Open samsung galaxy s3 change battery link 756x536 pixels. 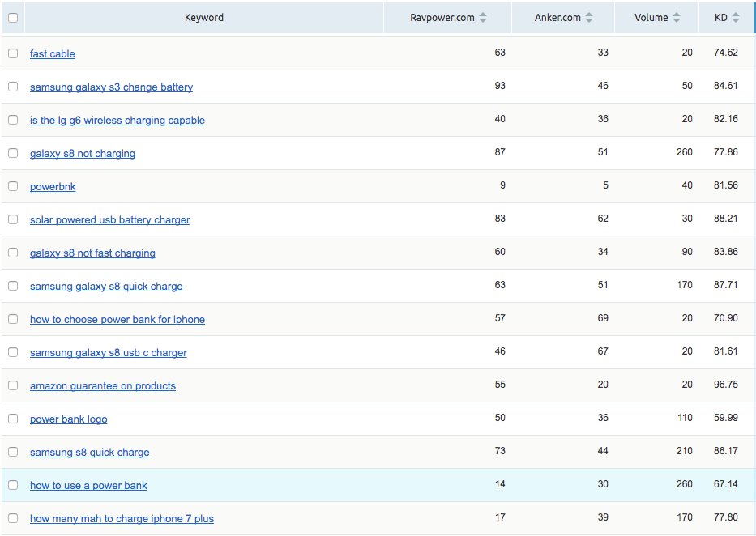click(x=111, y=87)
